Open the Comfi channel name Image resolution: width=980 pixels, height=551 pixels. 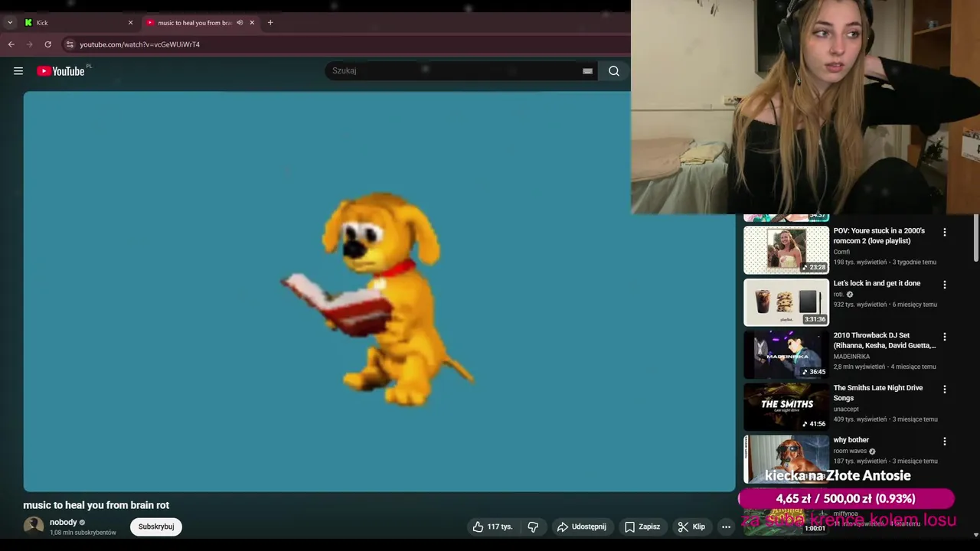tap(841, 252)
